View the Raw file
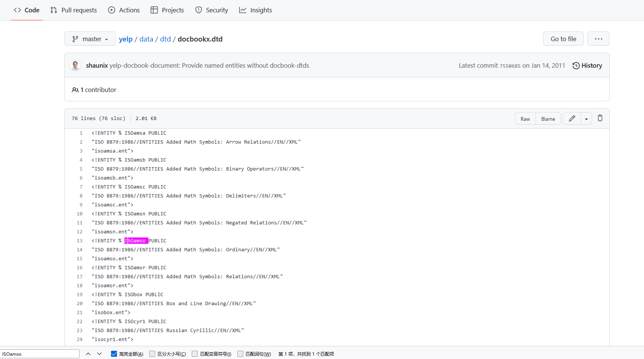 tap(525, 119)
